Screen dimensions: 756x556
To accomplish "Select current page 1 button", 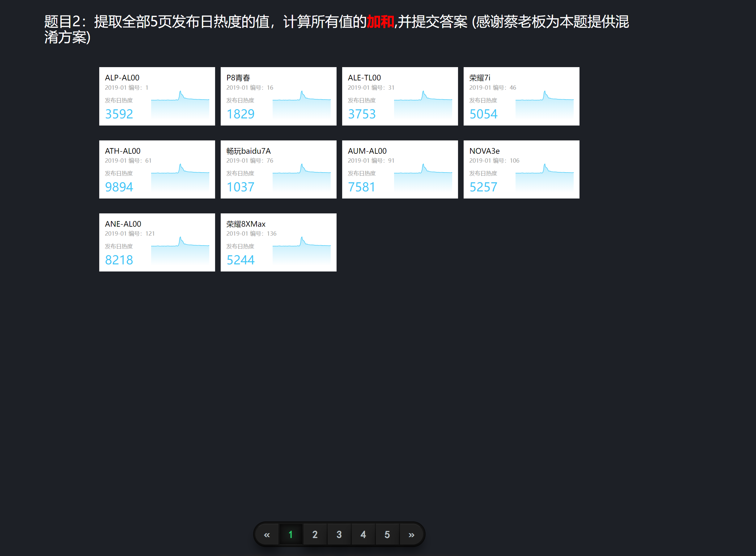I will 291,534.
